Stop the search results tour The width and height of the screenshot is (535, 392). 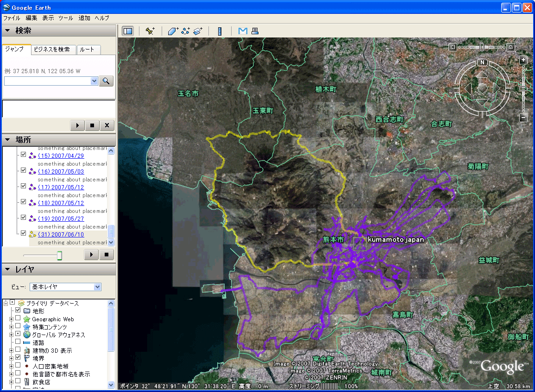[92, 125]
